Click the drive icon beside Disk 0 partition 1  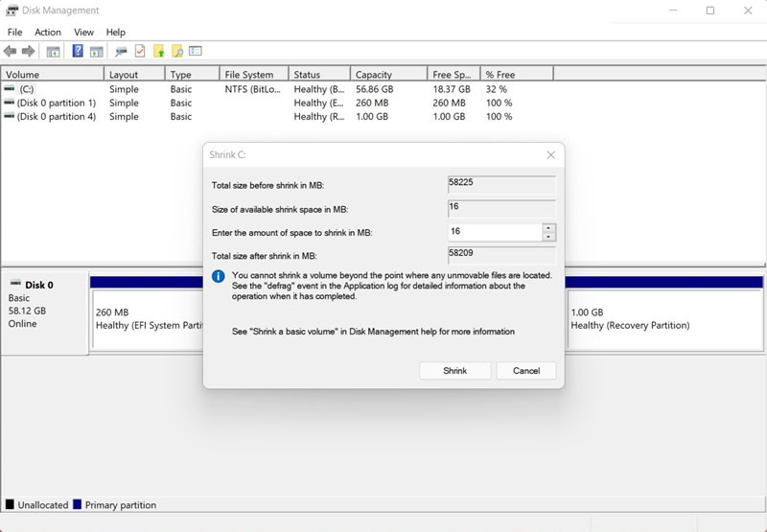pos(10,103)
